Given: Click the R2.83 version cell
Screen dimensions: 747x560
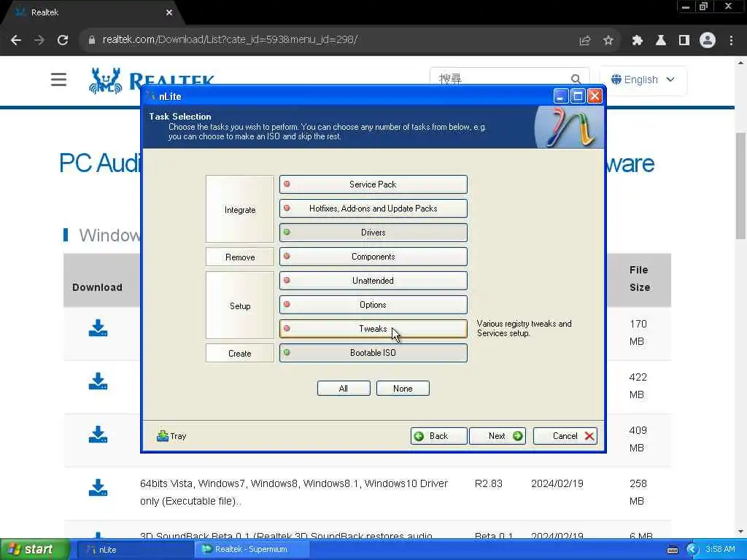Looking at the screenshot, I should [x=489, y=483].
